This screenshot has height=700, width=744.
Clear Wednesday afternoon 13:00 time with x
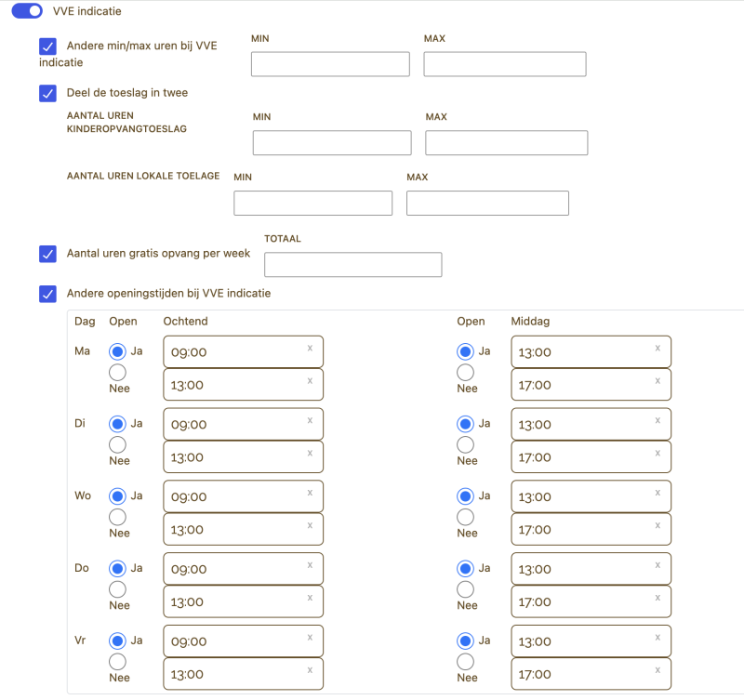[x=658, y=493]
